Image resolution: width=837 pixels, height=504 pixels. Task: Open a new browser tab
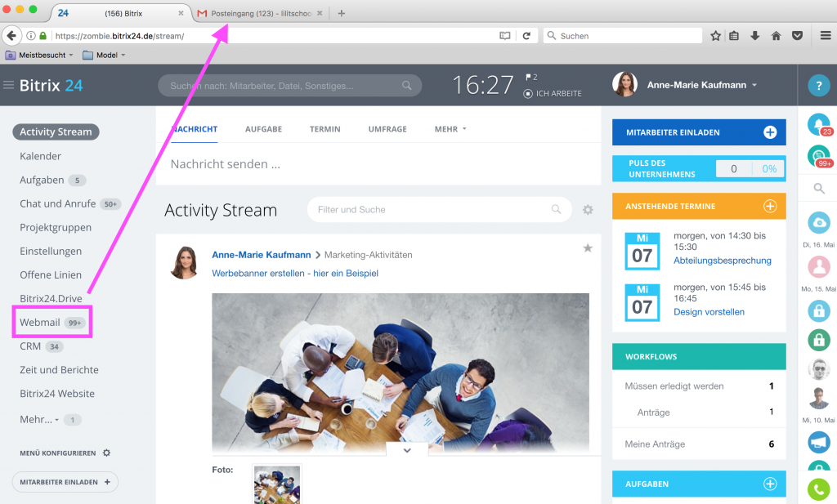click(342, 13)
